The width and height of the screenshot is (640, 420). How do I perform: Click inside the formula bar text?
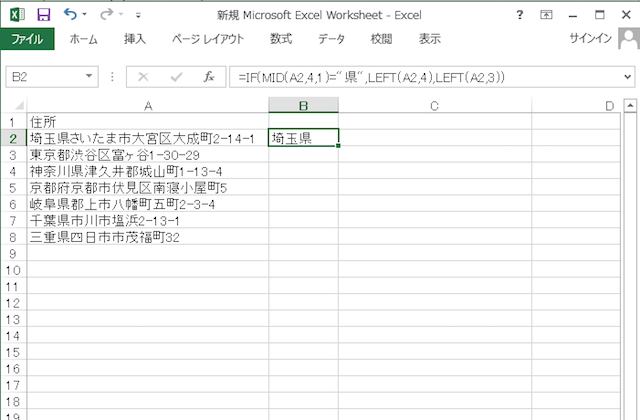coord(420,77)
